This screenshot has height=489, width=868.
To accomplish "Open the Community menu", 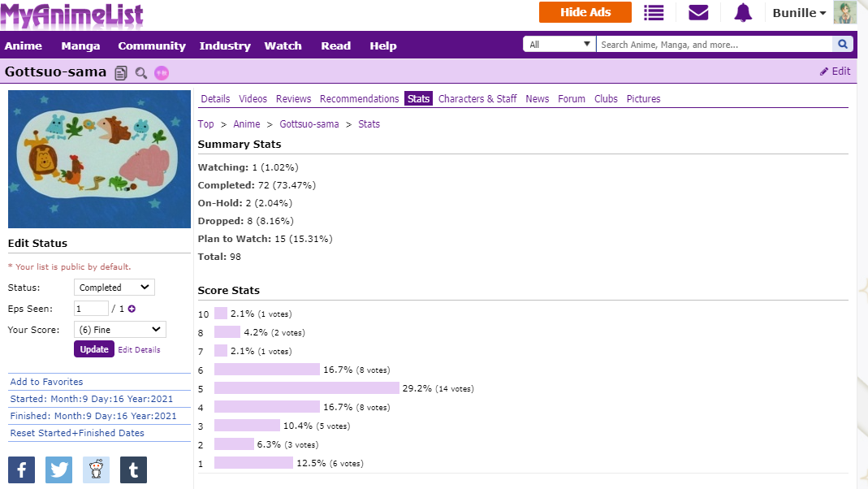I will (152, 46).
